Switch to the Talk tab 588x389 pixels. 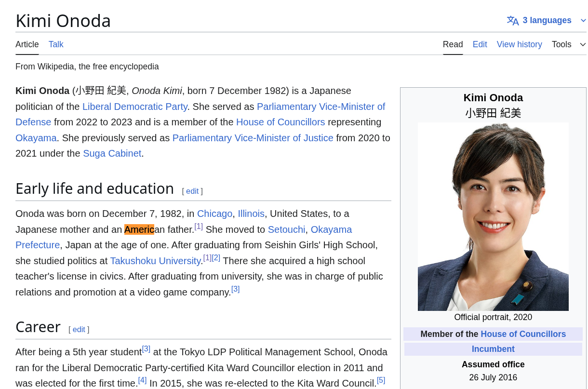(56, 44)
